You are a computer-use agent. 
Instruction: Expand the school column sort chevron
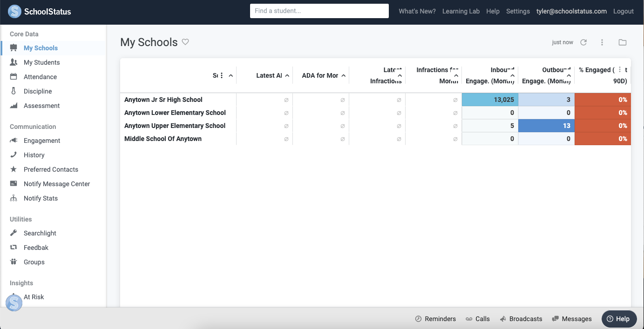(x=231, y=75)
